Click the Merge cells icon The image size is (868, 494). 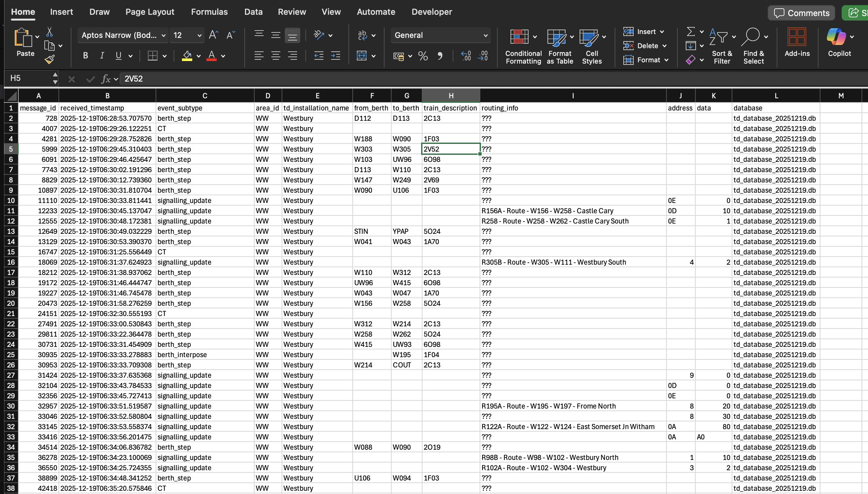(x=362, y=56)
